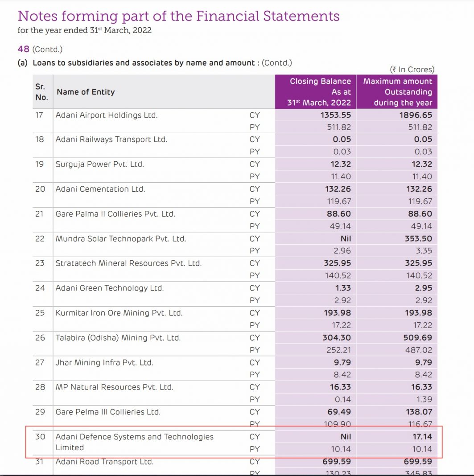Select MP Natural Resources Pvt. Ltd. entry
The image size is (474, 476).
click(115, 387)
